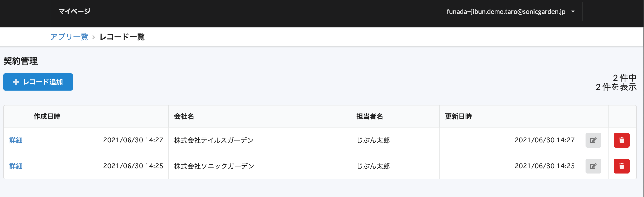Screen dimensions: 644x197
Task: Select the 株式会社ソニックガーデン company cell
Action: 214,166
